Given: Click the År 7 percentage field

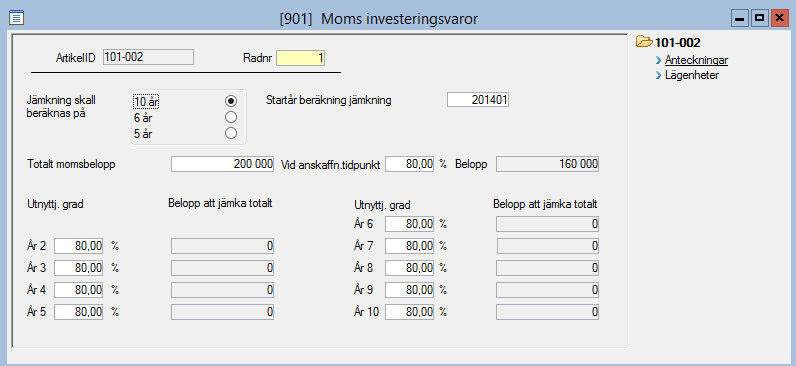Looking at the screenshot, I should coord(410,246).
